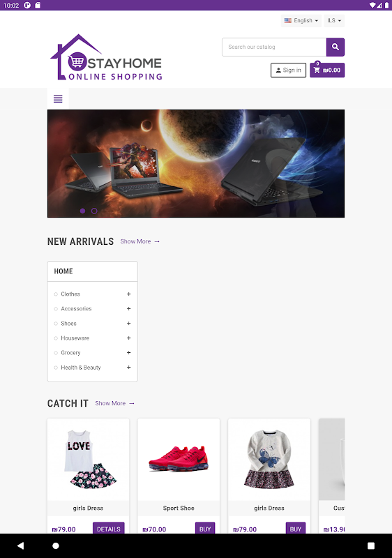Tap the Android back navigation icon
The image size is (392, 558).
(x=21, y=545)
